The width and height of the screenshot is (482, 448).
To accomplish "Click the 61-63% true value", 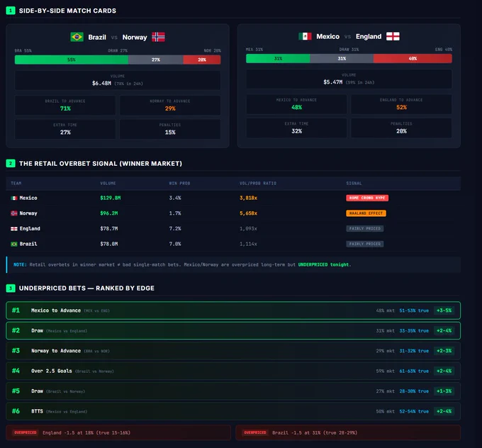I will 414,371.
